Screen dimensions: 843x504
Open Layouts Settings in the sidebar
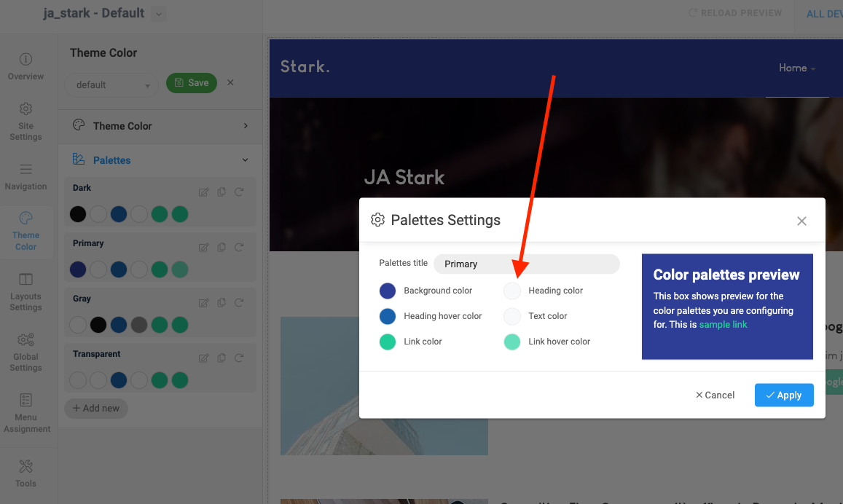tap(26, 292)
